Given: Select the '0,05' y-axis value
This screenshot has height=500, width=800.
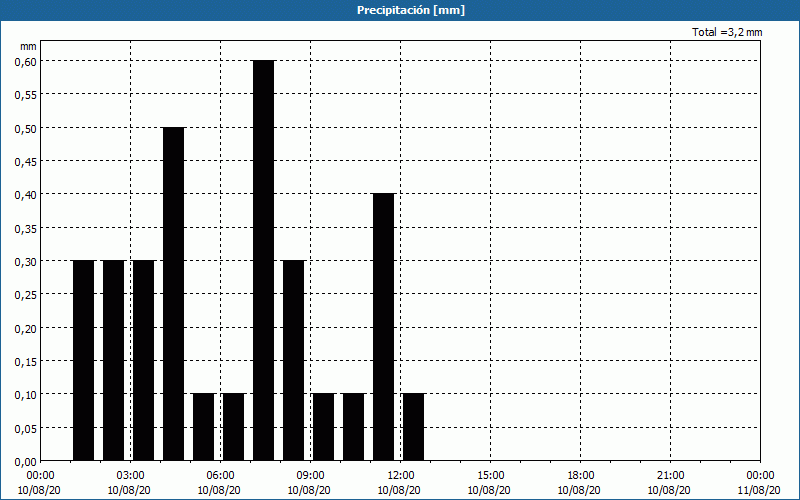Looking at the screenshot, I should coord(25,428).
